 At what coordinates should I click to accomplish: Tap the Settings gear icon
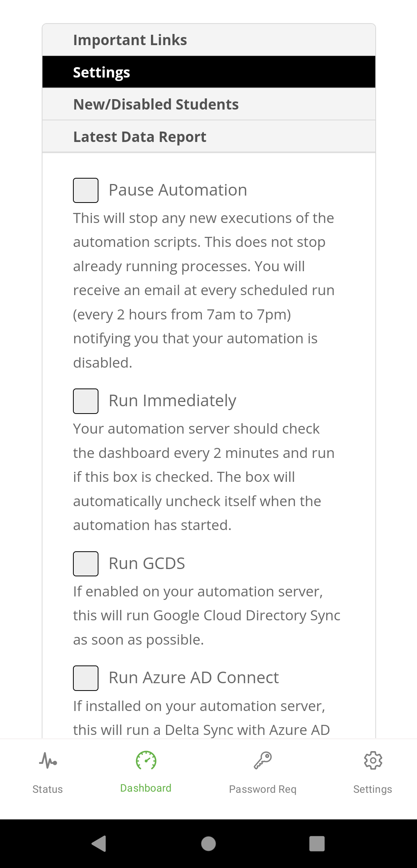point(373,760)
